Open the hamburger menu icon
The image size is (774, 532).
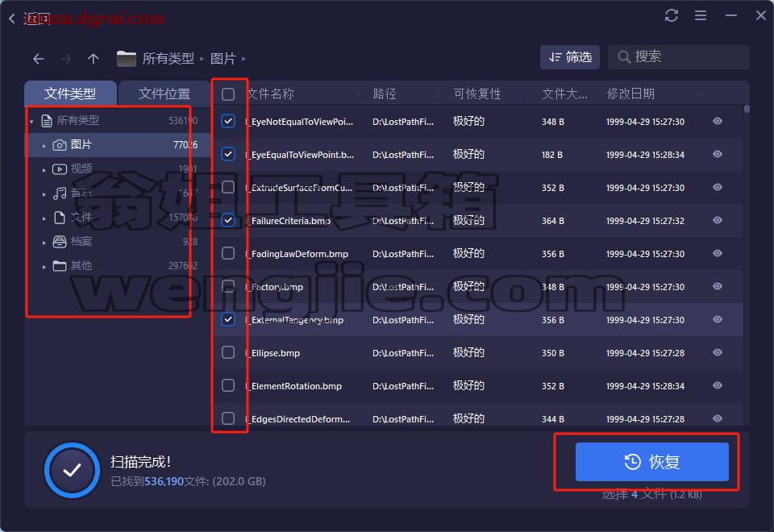pyautogui.click(x=701, y=15)
